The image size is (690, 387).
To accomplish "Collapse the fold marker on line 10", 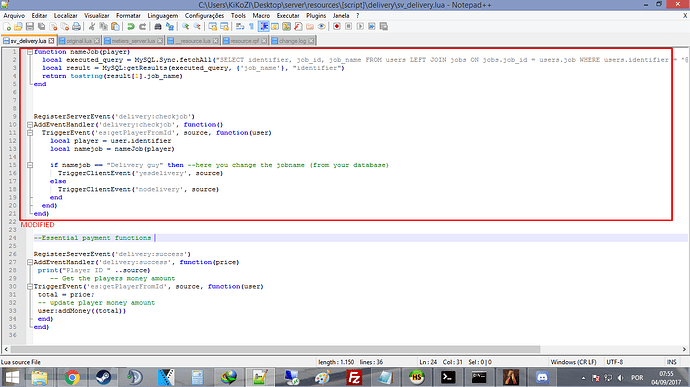I will pos(29,125).
